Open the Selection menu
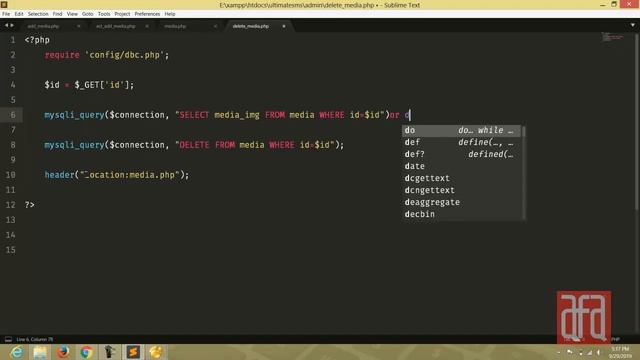Viewport: 640px width, 360px height. pos(38,14)
